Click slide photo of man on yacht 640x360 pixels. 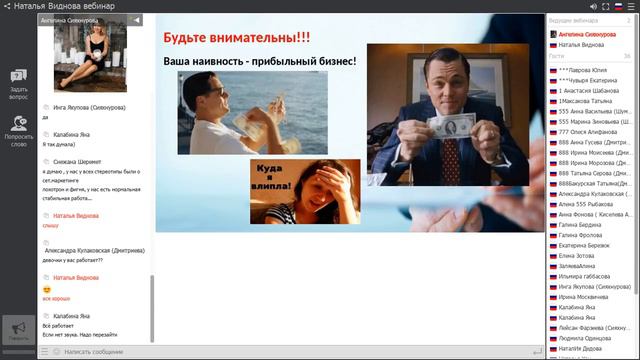pyautogui.click(x=253, y=113)
